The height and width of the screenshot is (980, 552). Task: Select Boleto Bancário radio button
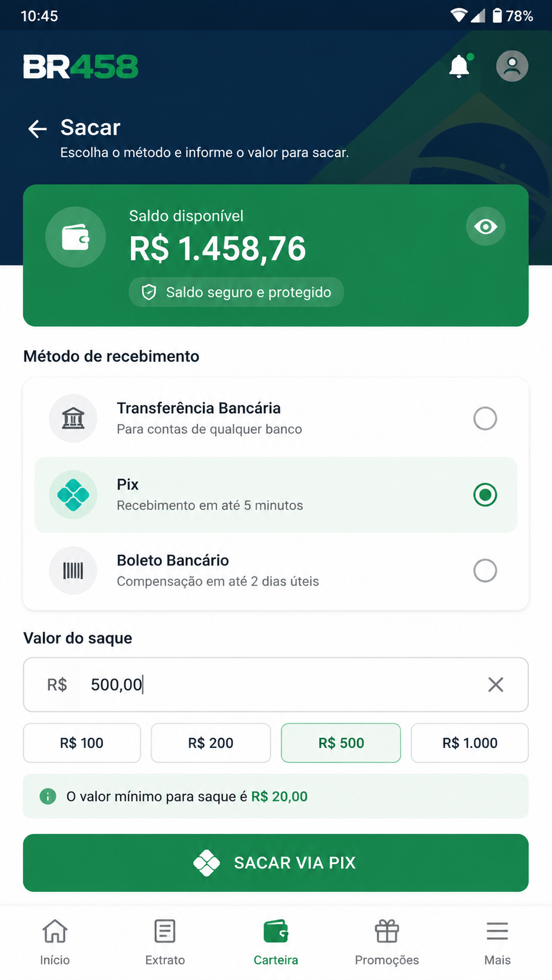pos(485,570)
